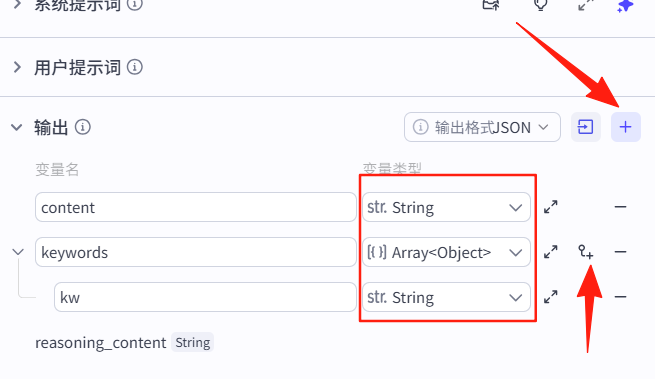The image size is (655, 379).
Task: Click the kw variable name field
Action: click(205, 297)
